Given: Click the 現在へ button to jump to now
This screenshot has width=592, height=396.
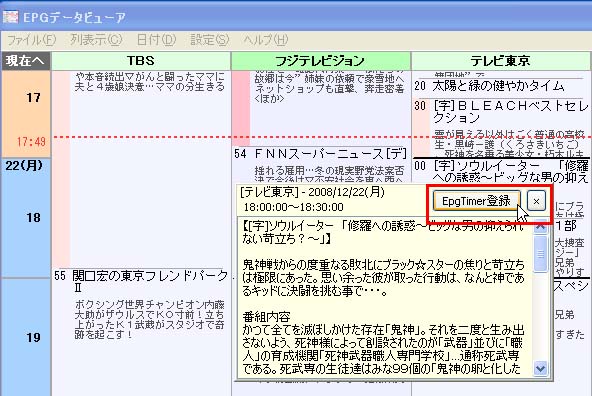Looking at the screenshot, I should coord(26,61).
